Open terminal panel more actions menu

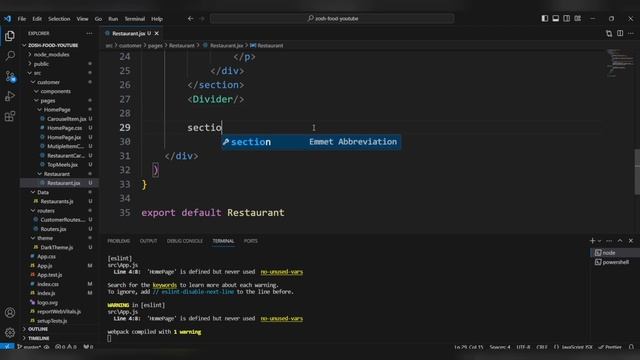(x=609, y=241)
